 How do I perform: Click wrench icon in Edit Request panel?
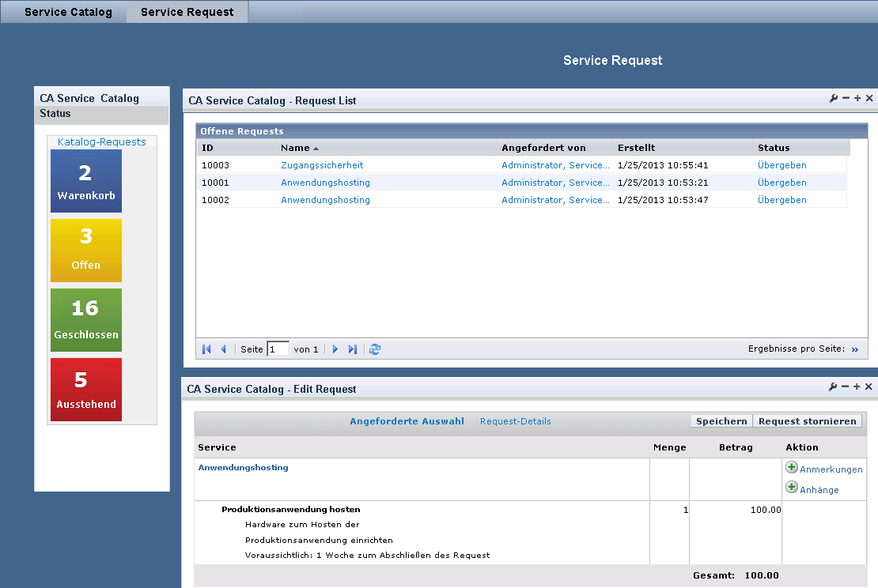click(833, 387)
